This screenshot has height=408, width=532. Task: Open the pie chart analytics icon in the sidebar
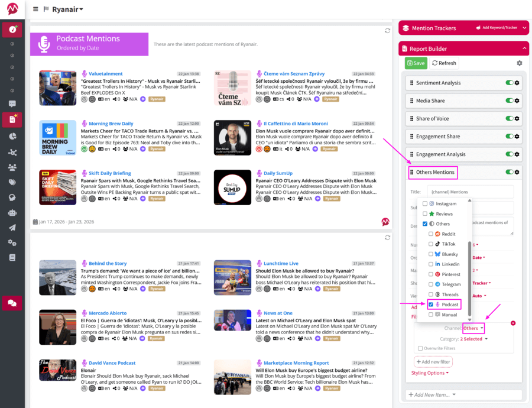pos(12,136)
